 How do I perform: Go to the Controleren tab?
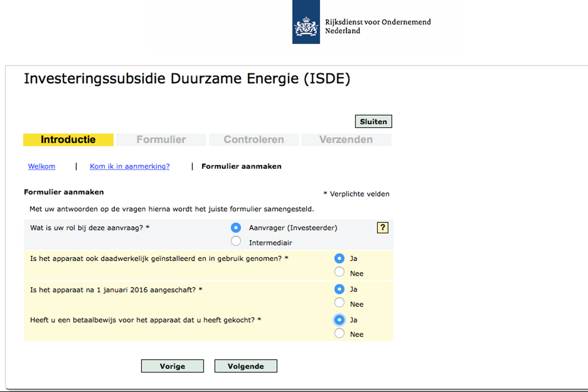pyautogui.click(x=254, y=140)
